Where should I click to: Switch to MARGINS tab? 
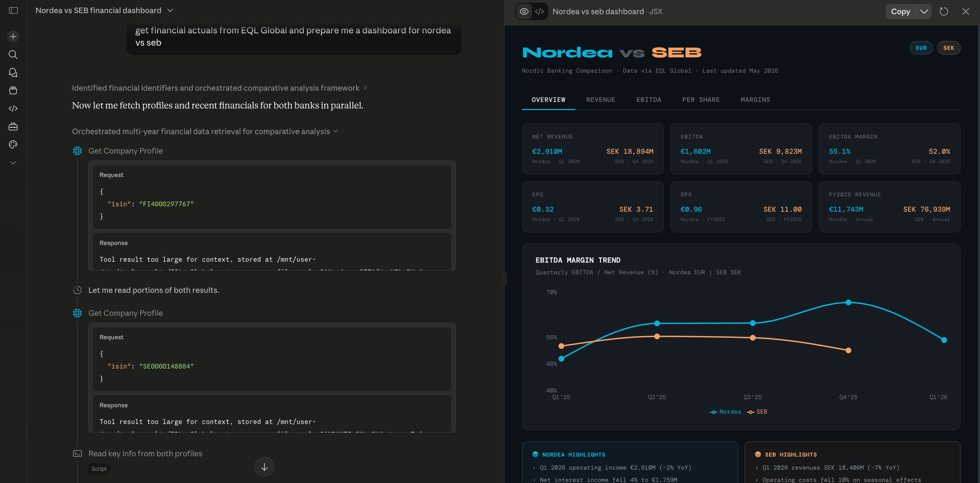click(x=756, y=100)
